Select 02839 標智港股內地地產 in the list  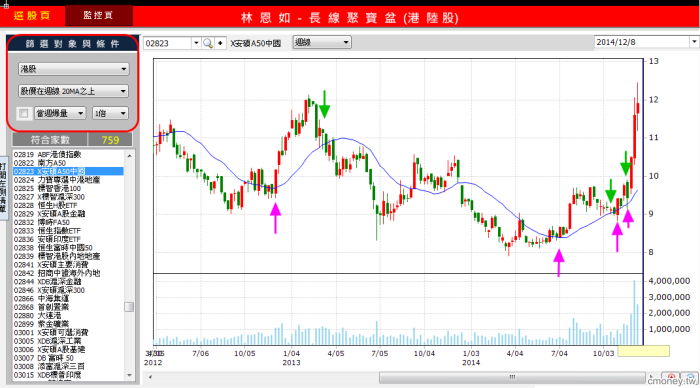tap(68, 256)
